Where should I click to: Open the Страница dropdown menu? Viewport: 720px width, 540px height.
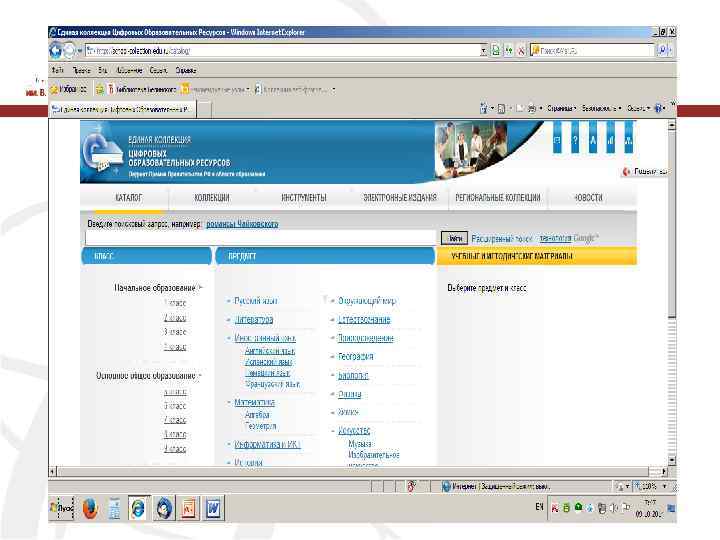(x=561, y=108)
